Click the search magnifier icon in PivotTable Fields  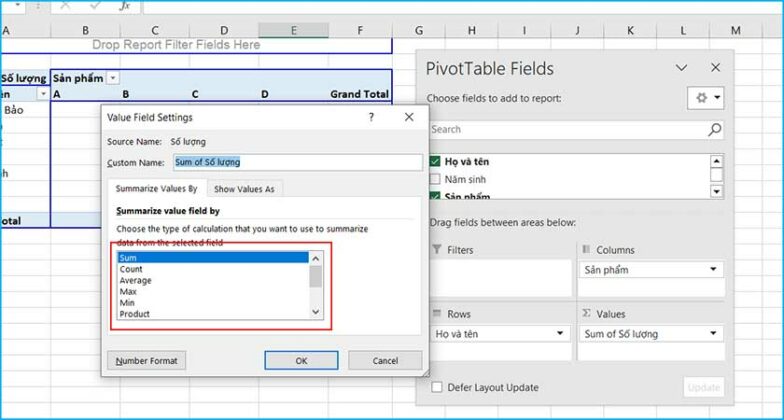714,129
